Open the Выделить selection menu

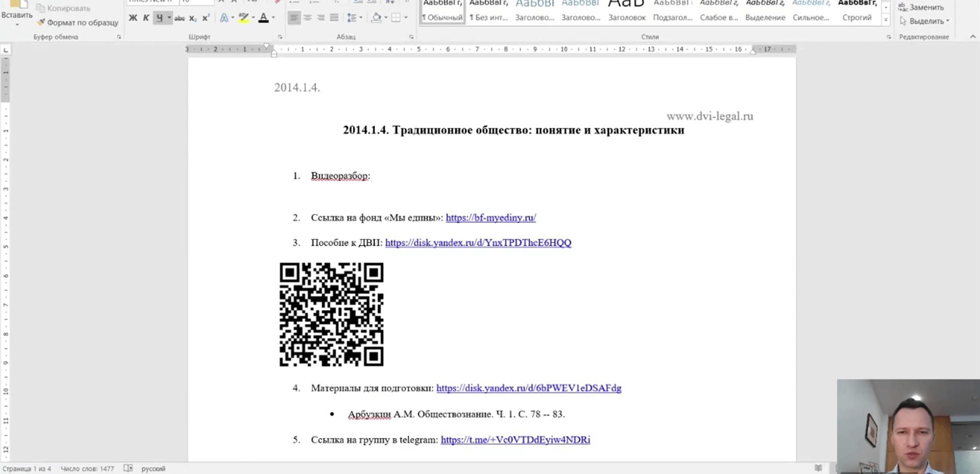925,21
